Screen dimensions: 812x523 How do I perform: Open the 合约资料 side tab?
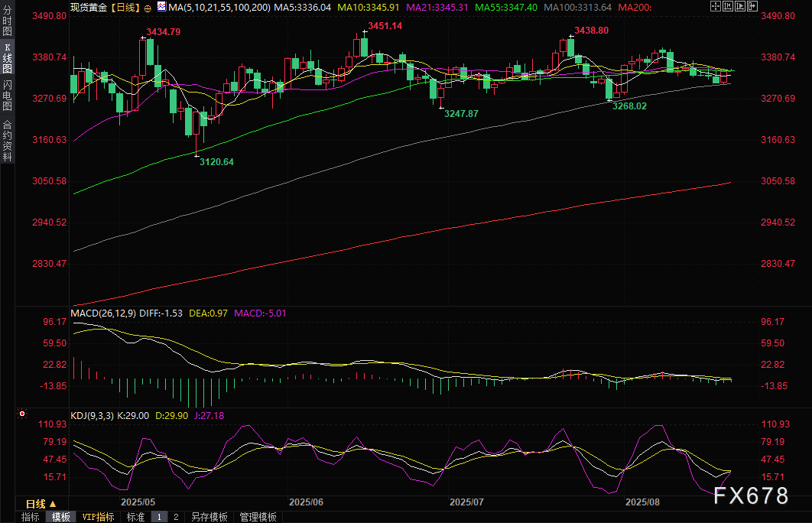[7, 140]
